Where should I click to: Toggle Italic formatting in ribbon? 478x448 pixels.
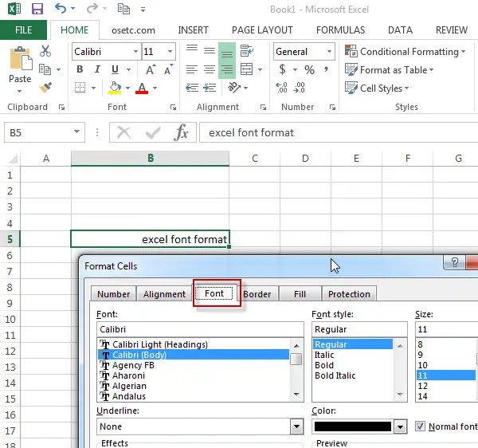click(97, 69)
